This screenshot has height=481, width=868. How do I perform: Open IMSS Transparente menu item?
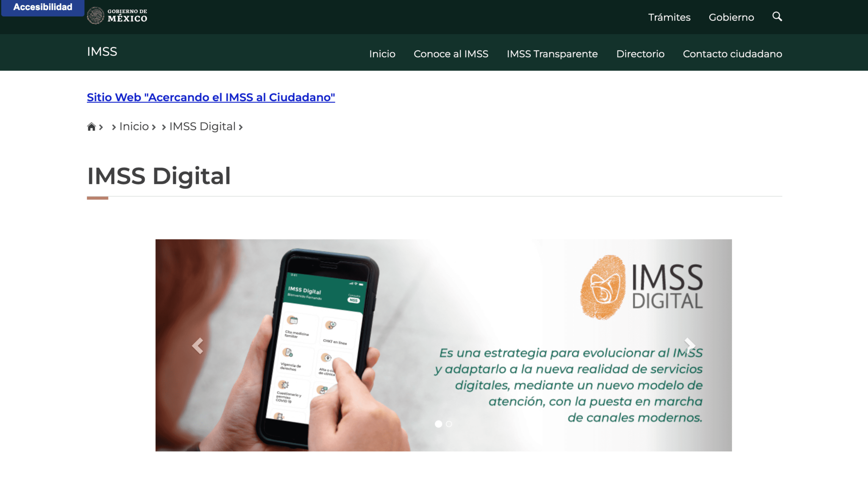point(552,54)
